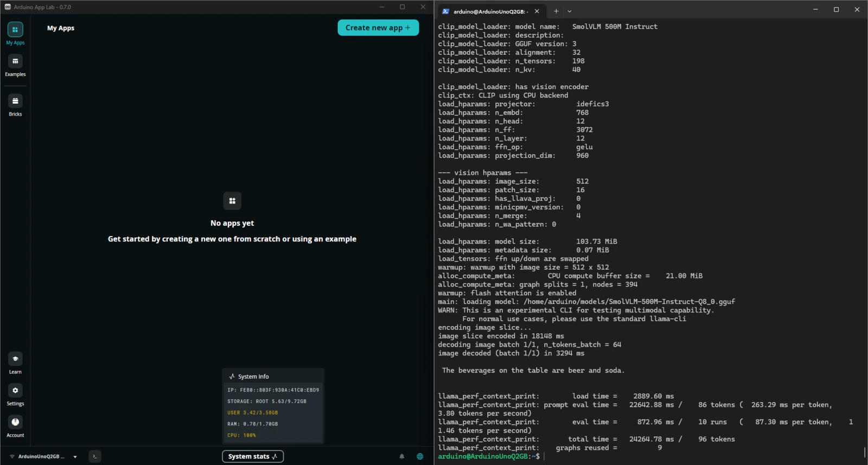Toggle the System stats button
Viewport: 868px width, 465px height.
click(x=253, y=456)
